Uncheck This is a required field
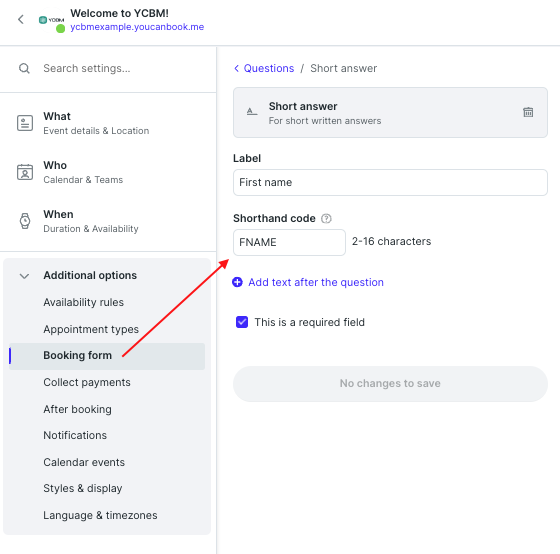This screenshot has width=560, height=554. click(x=242, y=322)
